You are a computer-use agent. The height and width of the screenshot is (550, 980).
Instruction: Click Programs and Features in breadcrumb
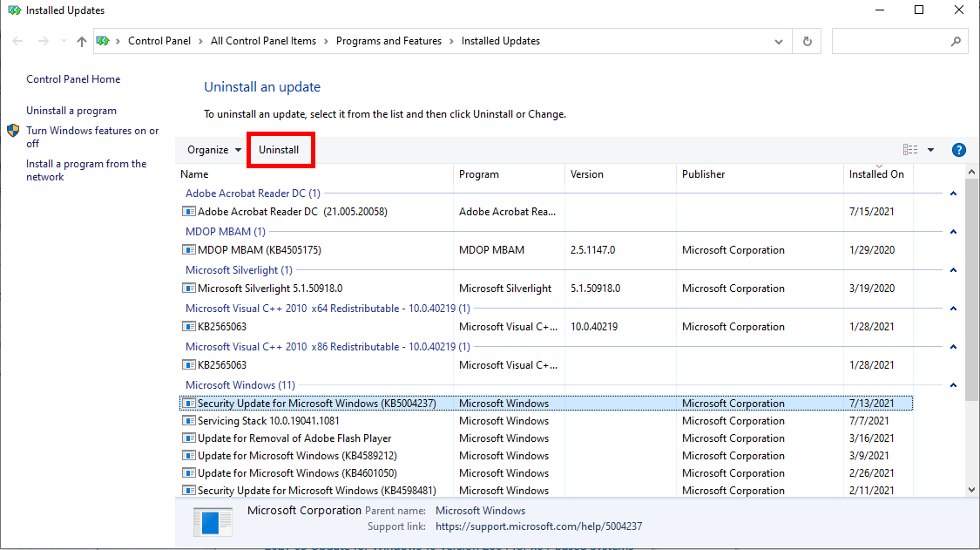click(389, 41)
